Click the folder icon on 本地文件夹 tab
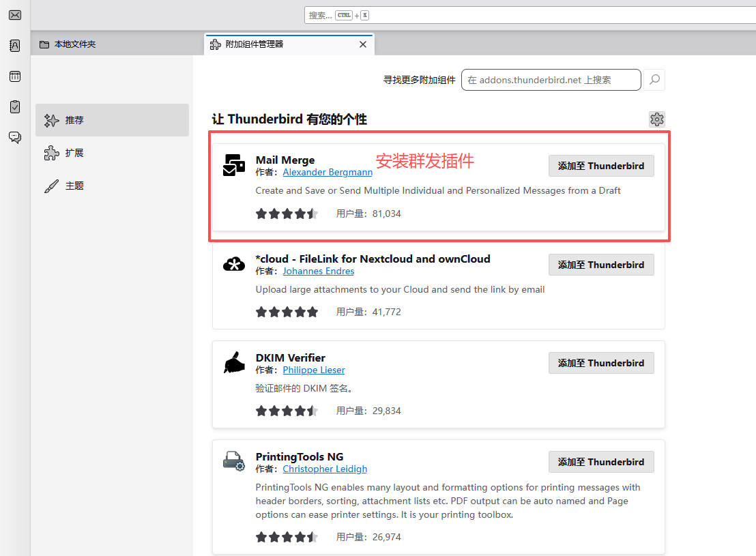Image resolution: width=756 pixels, height=556 pixels. point(44,44)
